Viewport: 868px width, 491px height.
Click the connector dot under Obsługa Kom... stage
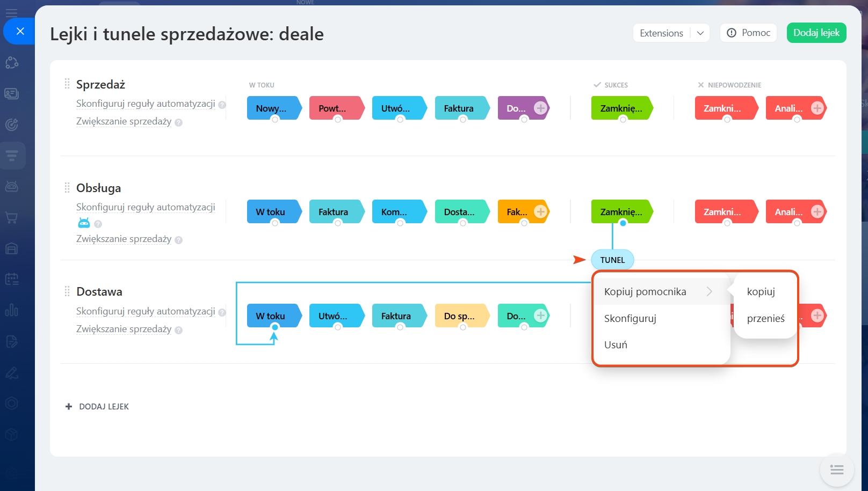click(400, 223)
